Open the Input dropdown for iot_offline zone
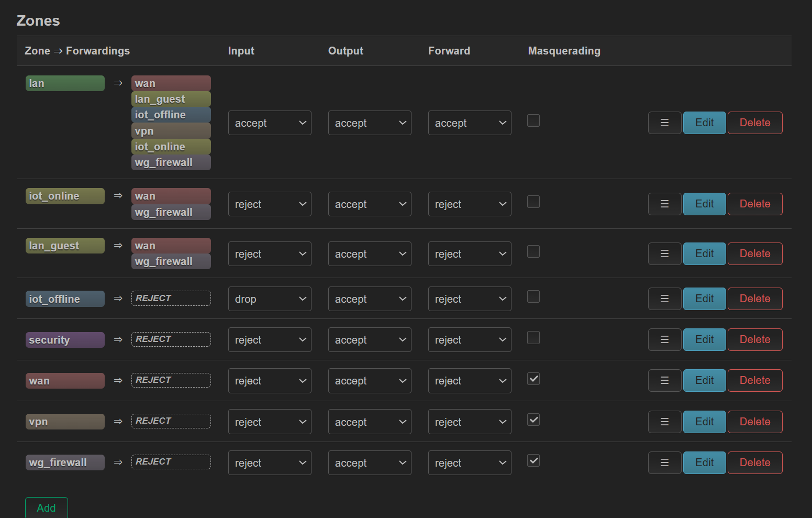The height and width of the screenshot is (518, 812). coord(270,299)
